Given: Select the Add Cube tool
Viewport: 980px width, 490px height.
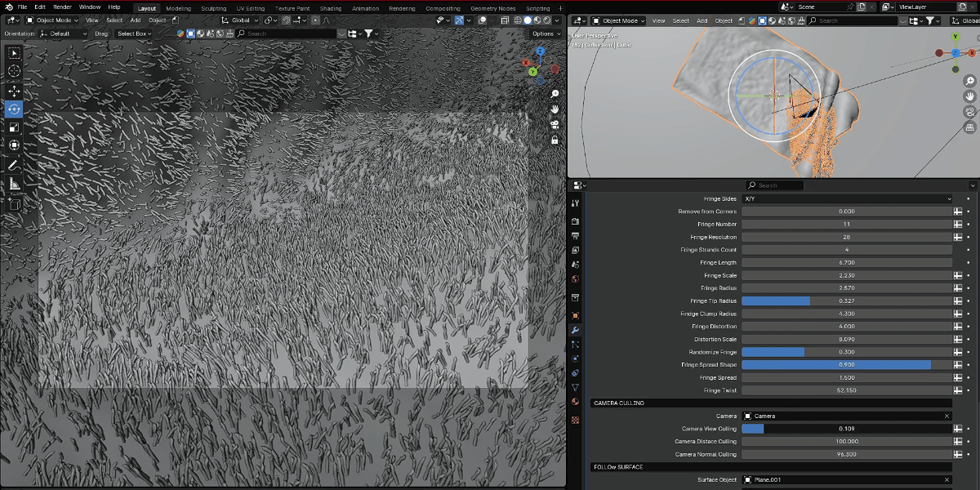Looking at the screenshot, I should point(14,204).
